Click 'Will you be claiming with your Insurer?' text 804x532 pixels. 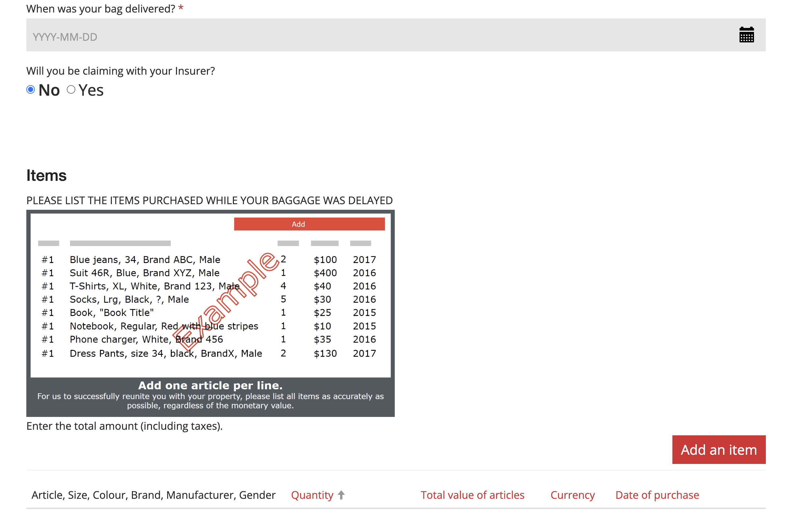tap(120, 71)
